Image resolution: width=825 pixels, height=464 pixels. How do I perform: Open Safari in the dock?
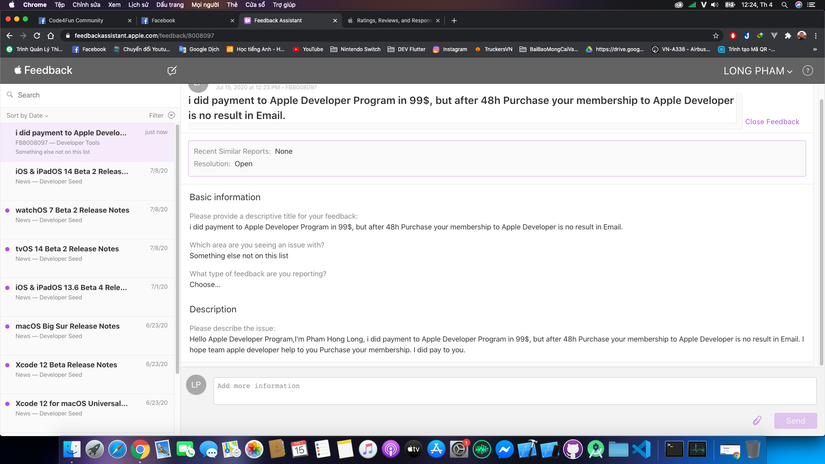click(117, 449)
